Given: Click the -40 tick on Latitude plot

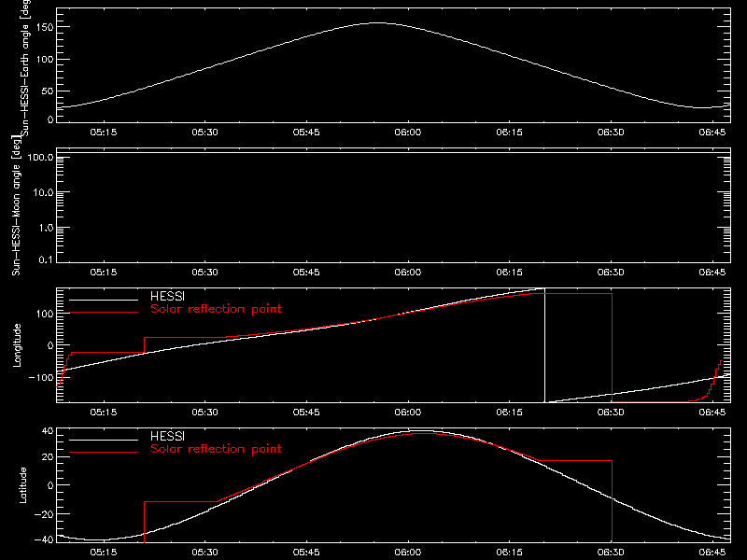Looking at the screenshot, I should pos(44,540).
